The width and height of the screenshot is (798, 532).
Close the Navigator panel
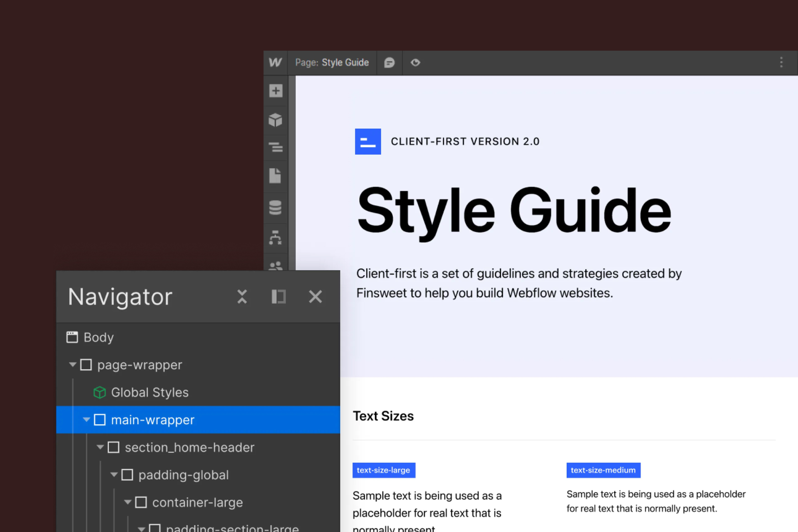click(315, 296)
